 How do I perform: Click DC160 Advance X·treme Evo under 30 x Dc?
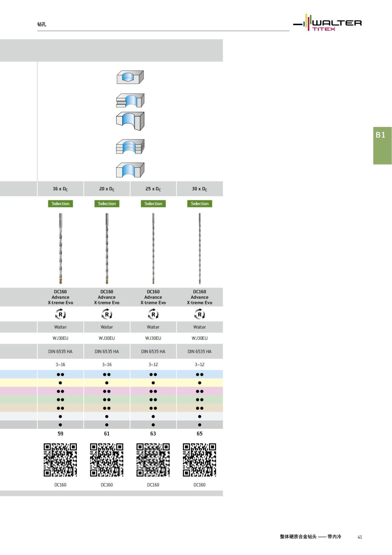click(x=200, y=297)
